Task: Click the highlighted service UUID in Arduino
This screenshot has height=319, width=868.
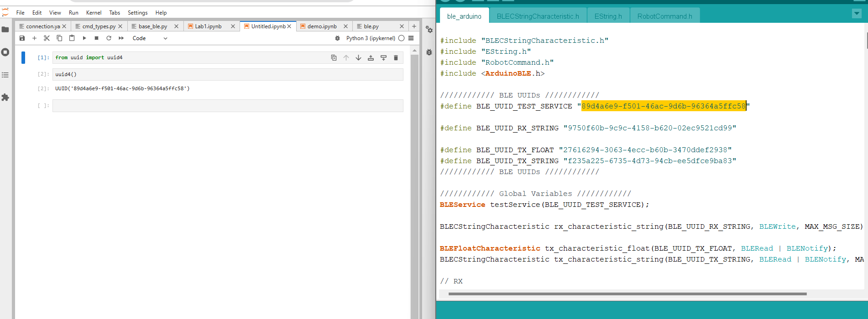Action: click(664, 106)
